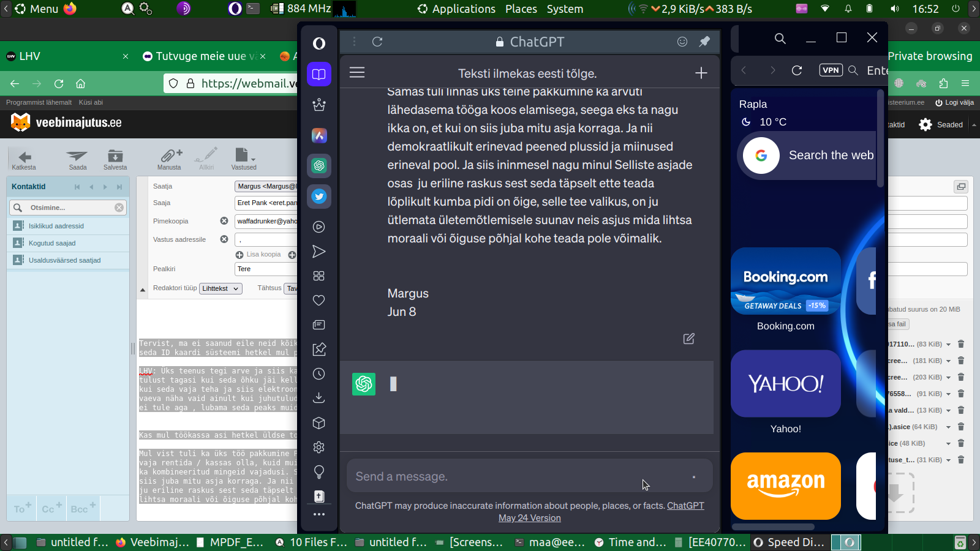980x551 pixels.
Task: Open Downloads icon in Opera sidebar
Action: click(x=318, y=398)
